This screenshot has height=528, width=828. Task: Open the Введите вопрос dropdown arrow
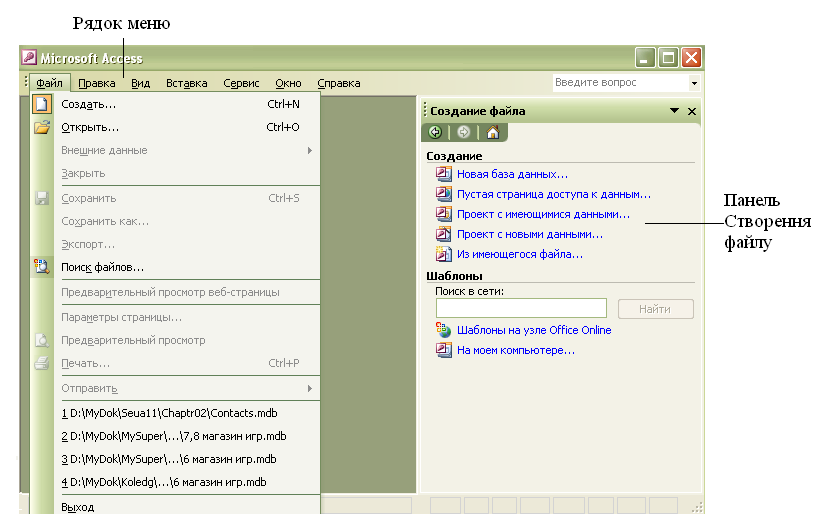click(x=694, y=83)
